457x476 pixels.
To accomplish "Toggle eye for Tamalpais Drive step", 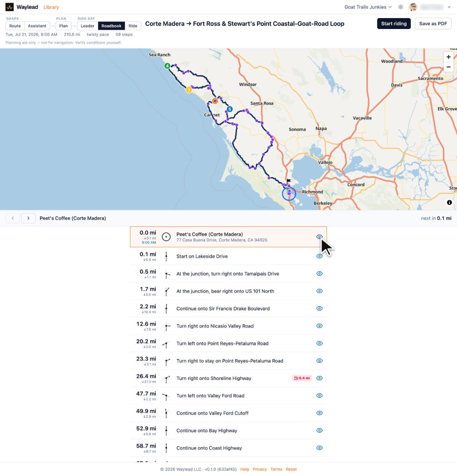I will pyautogui.click(x=319, y=273).
